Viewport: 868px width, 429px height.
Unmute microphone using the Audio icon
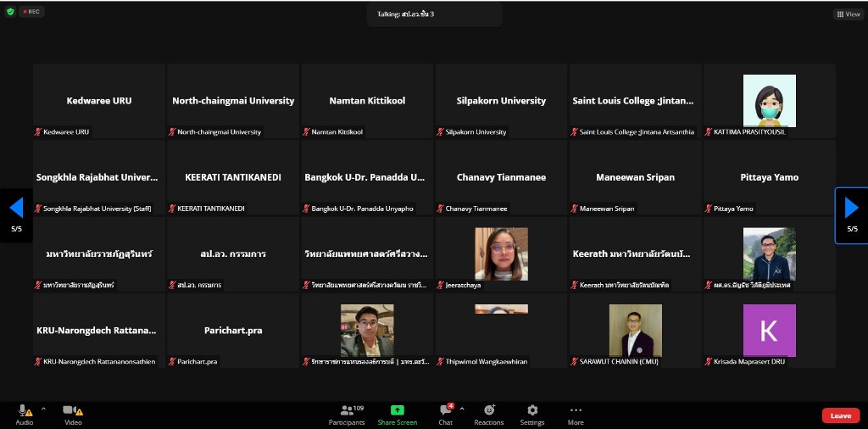point(25,411)
